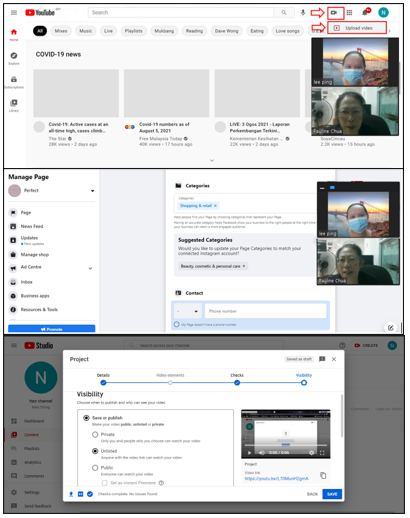Open the N account avatar on YouTube
Image resolution: width=410 pixels, height=518 pixels.
[x=383, y=13]
